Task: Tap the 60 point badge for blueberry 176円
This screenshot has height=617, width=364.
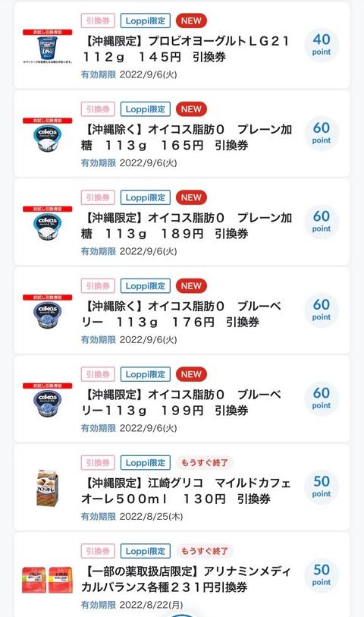Action: click(x=321, y=310)
